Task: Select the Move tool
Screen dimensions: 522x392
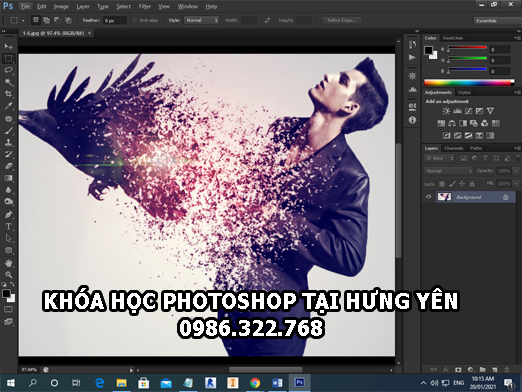Action: click(x=9, y=46)
